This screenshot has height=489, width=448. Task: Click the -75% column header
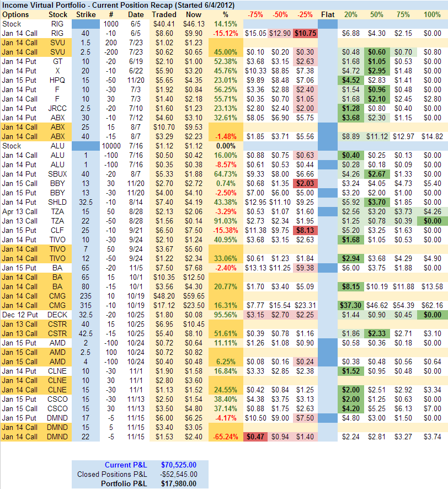(255, 14)
